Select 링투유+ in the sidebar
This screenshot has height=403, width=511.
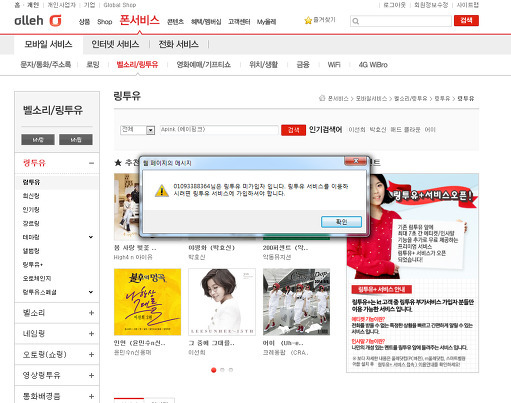pos(33,265)
